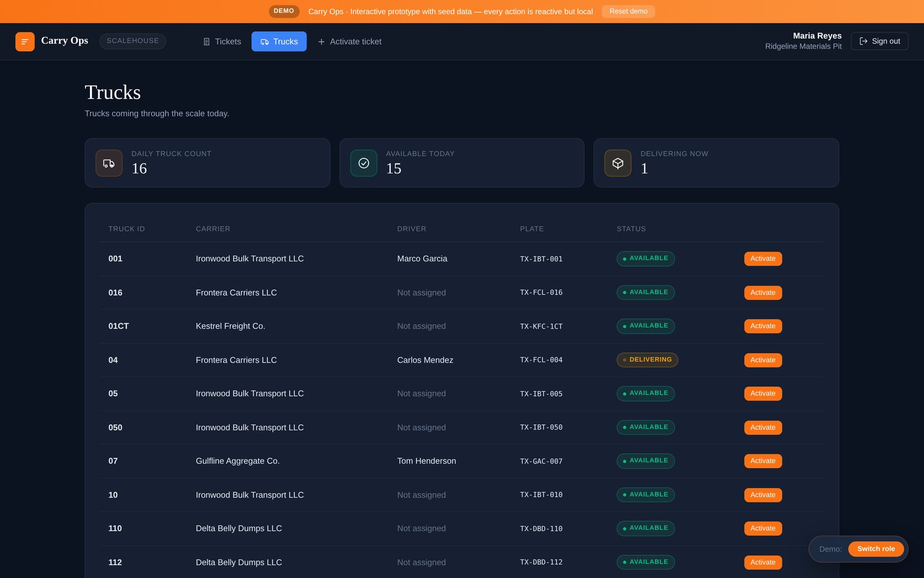Open the Tickets tab

click(222, 42)
